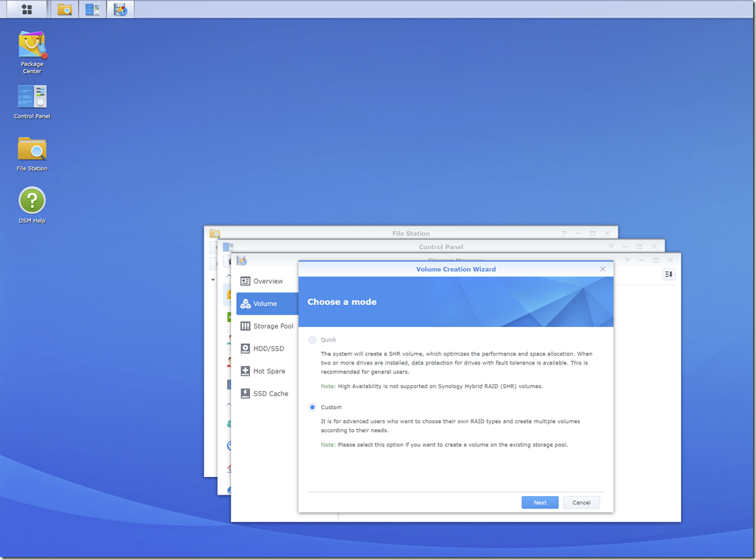Click the HDD/SSD drive icon
Viewport: 756px width, 560px height.
click(x=246, y=348)
